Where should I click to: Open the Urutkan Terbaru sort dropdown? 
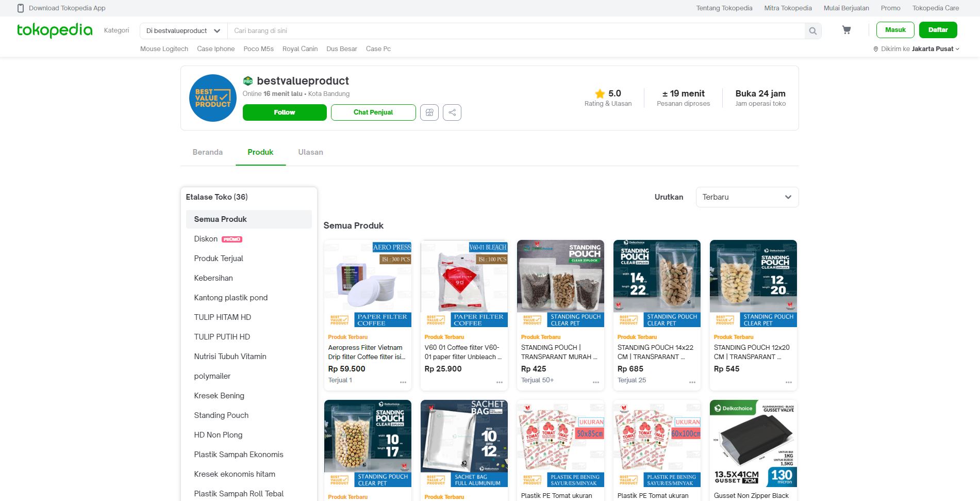pos(747,197)
